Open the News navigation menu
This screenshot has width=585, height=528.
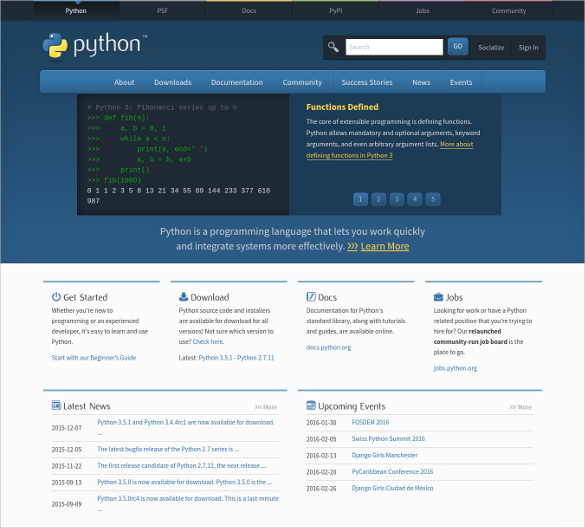(x=421, y=82)
